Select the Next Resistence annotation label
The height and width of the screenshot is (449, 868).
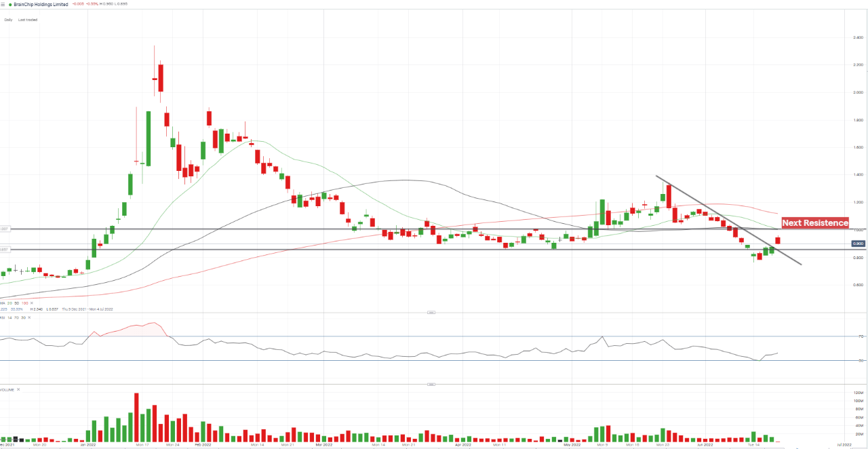pos(815,222)
